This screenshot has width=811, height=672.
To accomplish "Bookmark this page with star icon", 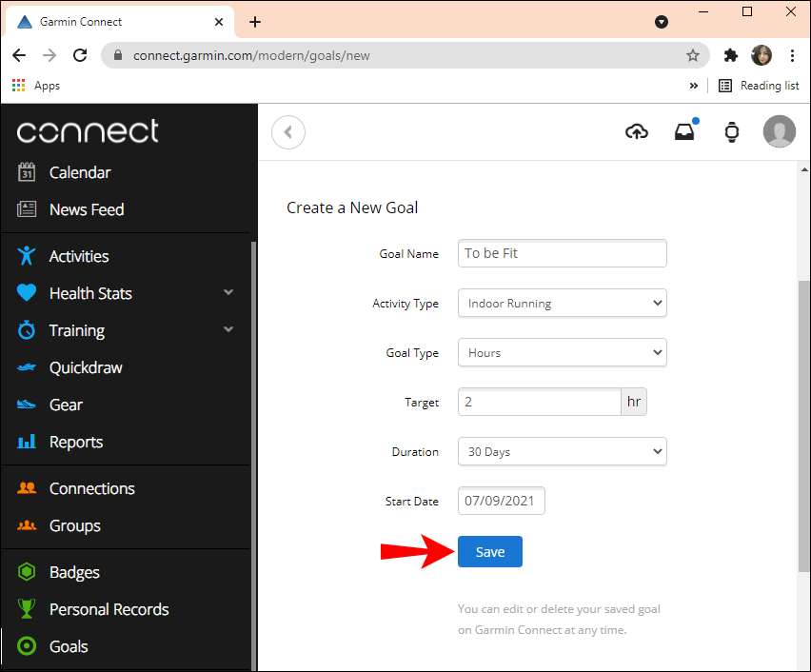I will (693, 55).
